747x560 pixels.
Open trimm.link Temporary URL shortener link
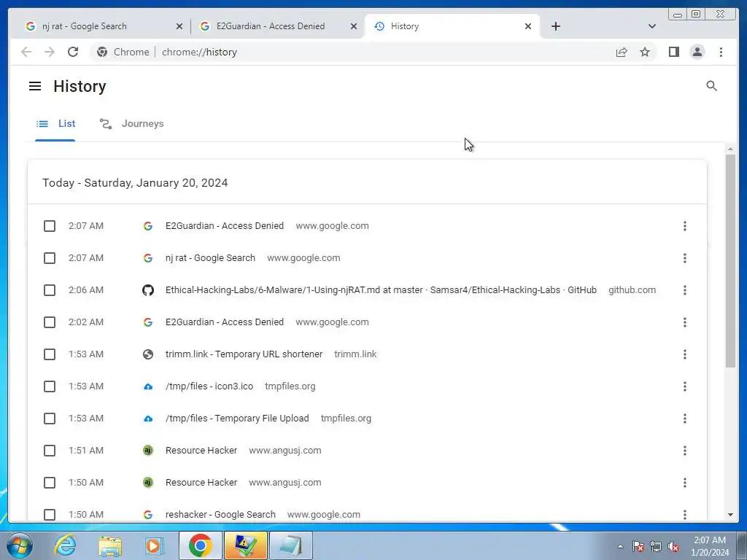(244, 354)
